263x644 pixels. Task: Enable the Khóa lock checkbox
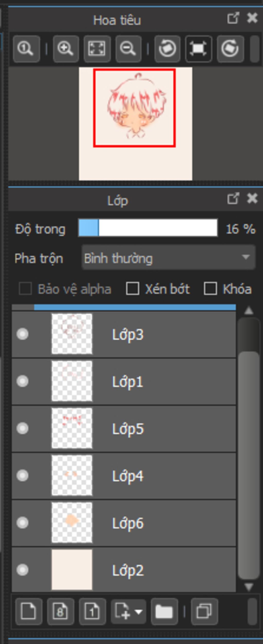(x=210, y=288)
